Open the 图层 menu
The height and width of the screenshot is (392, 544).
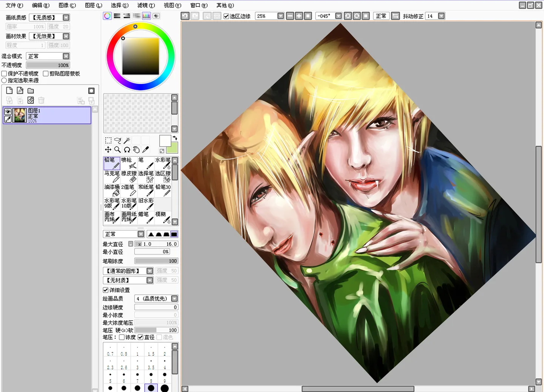93,5
